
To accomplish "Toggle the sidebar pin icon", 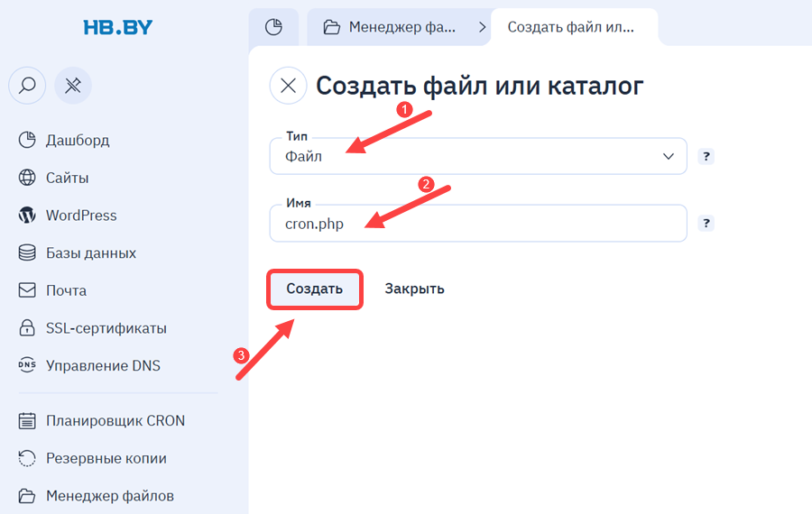I will coord(73,86).
